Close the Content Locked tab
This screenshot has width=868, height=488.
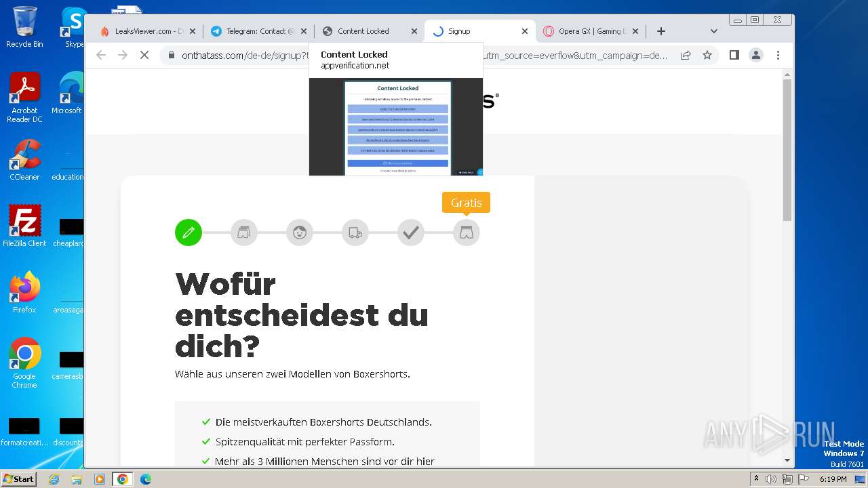tap(414, 31)
